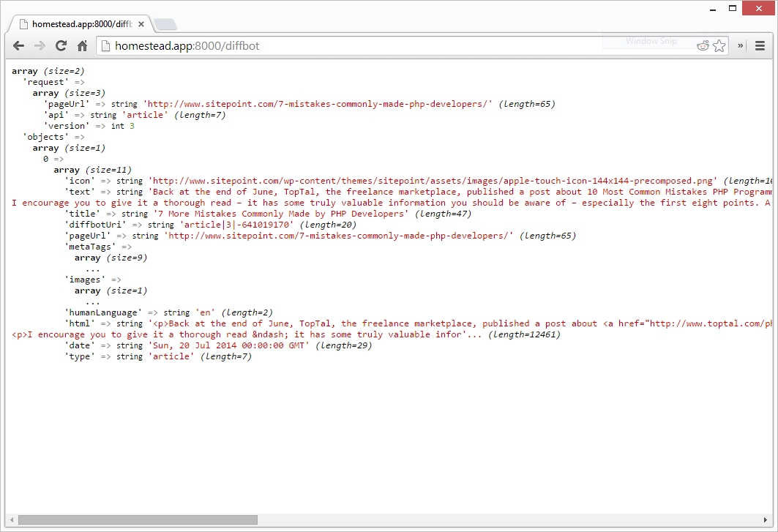The image size is (778, 532).
Task: Click the 'type' key text
Action: (x=79, y=356)
